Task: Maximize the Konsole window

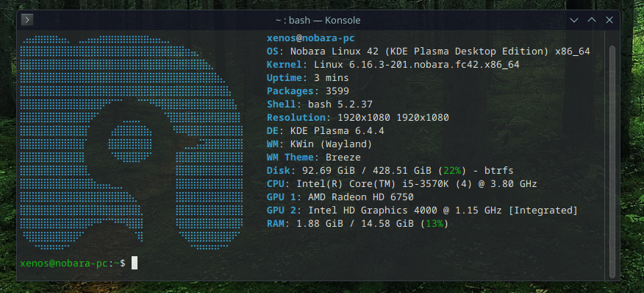Action: 592,20
